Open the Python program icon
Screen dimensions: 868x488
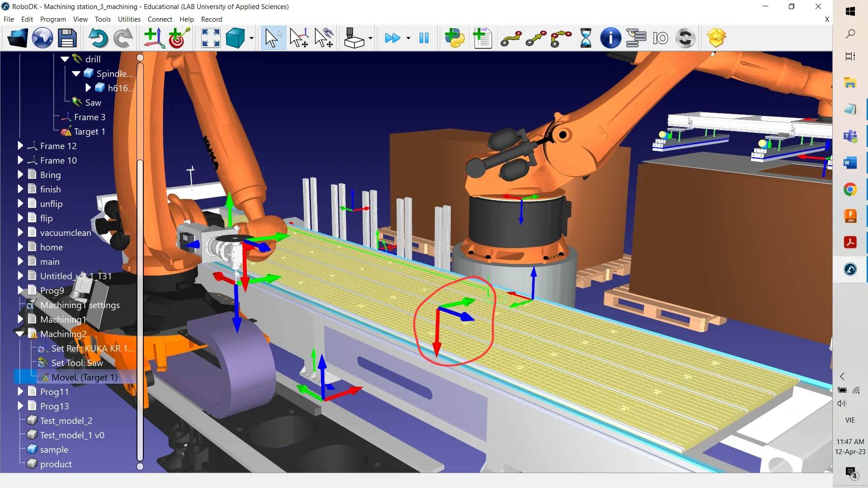(454, 38)
